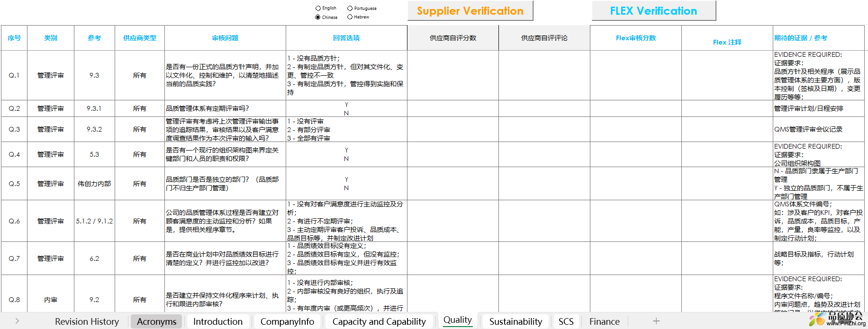Click the reference cell 5.1.2 / 9.1.2
This screenshot has width=868, height=329.
94,221
